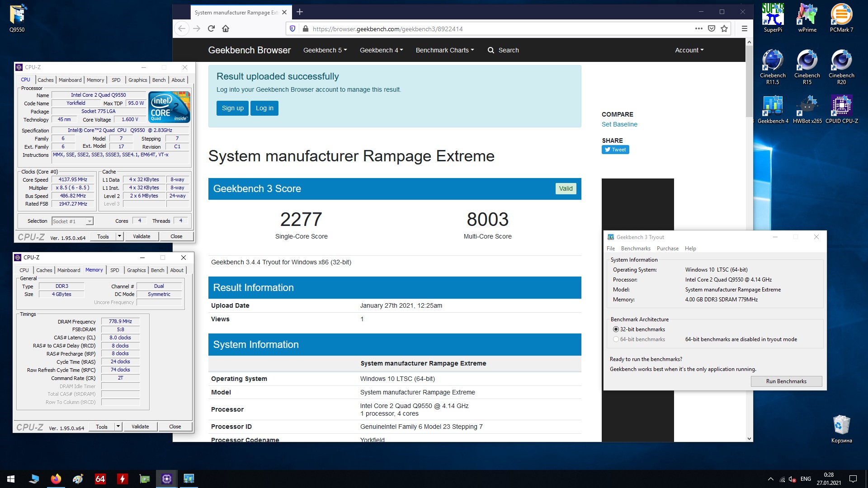868x488 pixels.
Task: Click scroll-down arrow of browser scrollbar
Action: [x=749, y=438]
